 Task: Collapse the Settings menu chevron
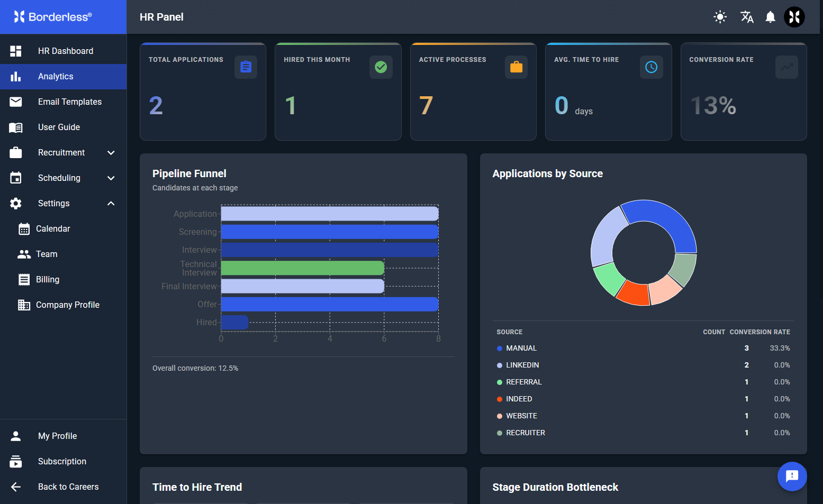point(111,204)
